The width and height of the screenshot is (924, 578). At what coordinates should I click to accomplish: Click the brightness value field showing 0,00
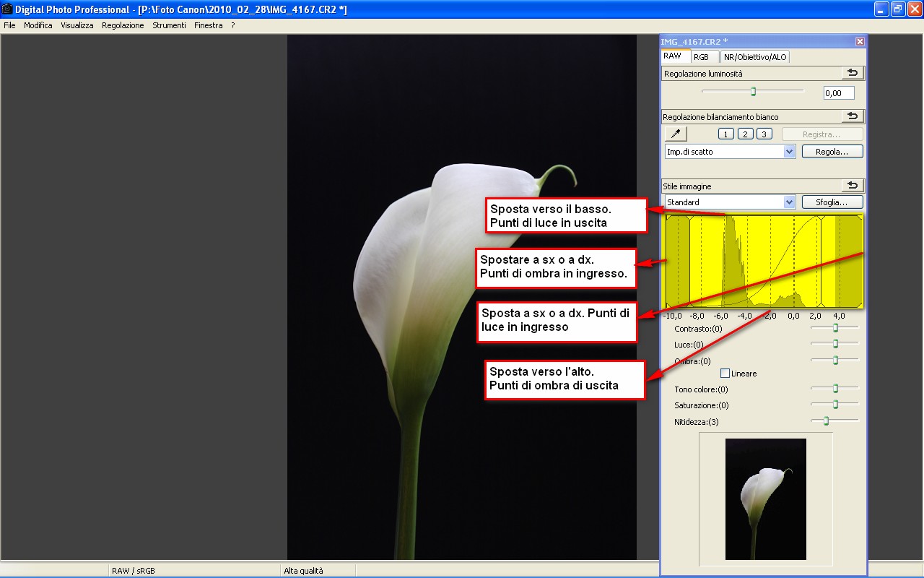(838, 93)
